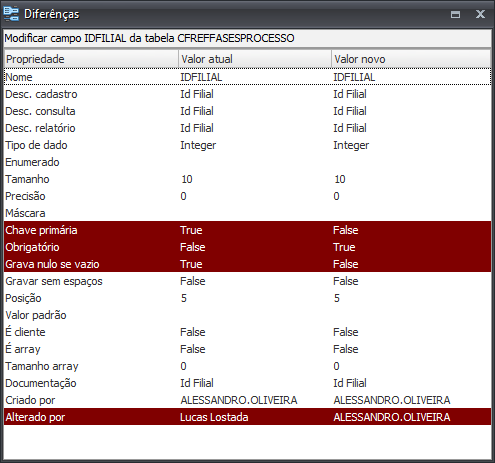Select the Obrigatório row
Viewport: 495px width, 463px height.
click(x=247, y=247)
